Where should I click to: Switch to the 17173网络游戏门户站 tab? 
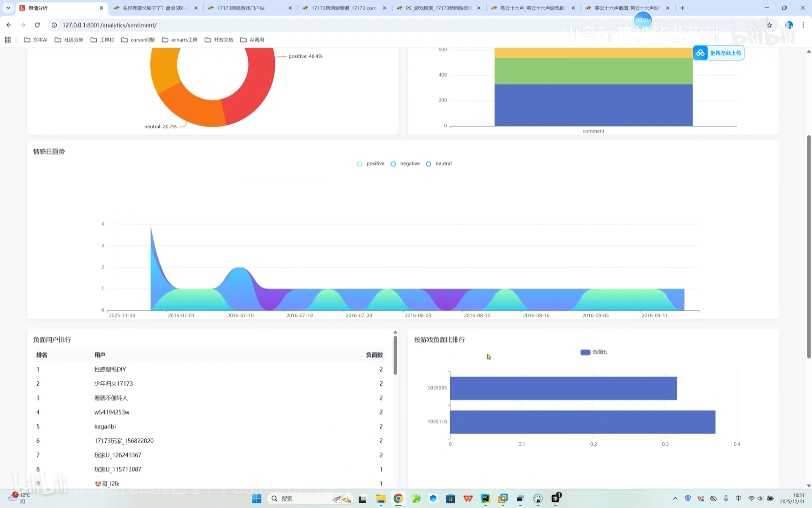[244, 8]
